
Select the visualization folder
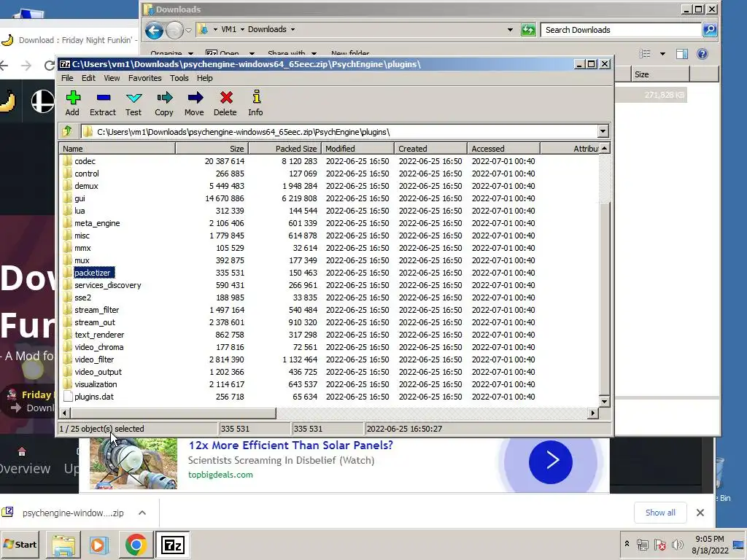pyautogui.click(x=96, y=384)
